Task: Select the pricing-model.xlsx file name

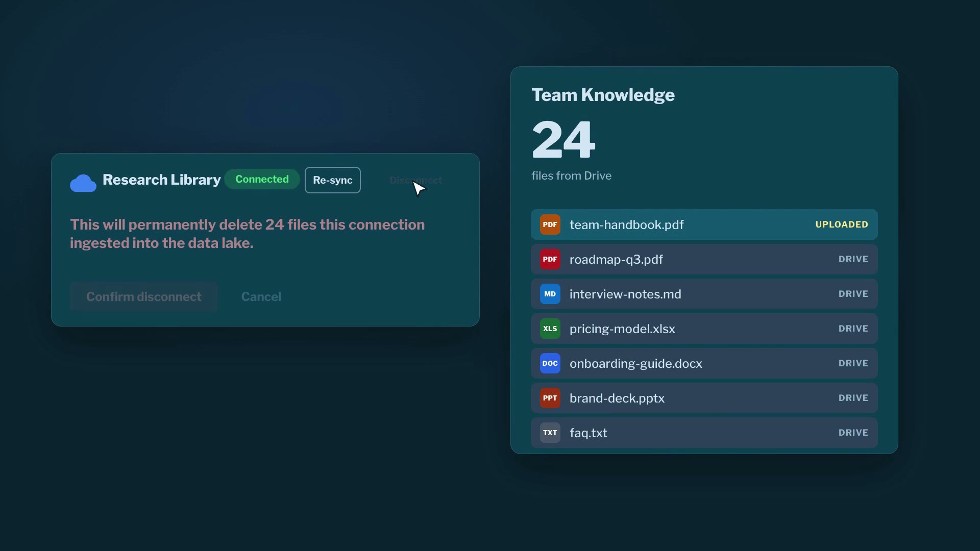Action: click(622, 329)
